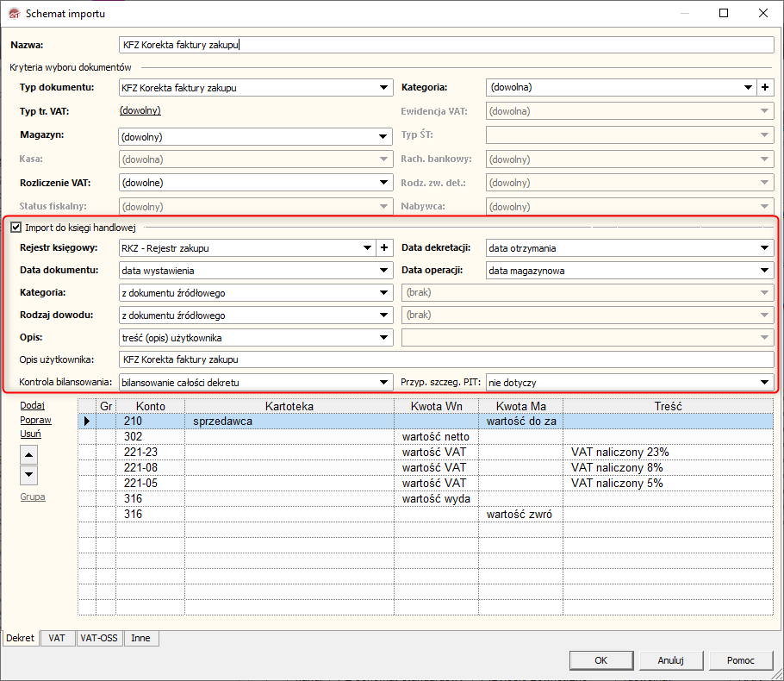
Task: Click the Kwota Wn column header
Action: pos(436,406)
